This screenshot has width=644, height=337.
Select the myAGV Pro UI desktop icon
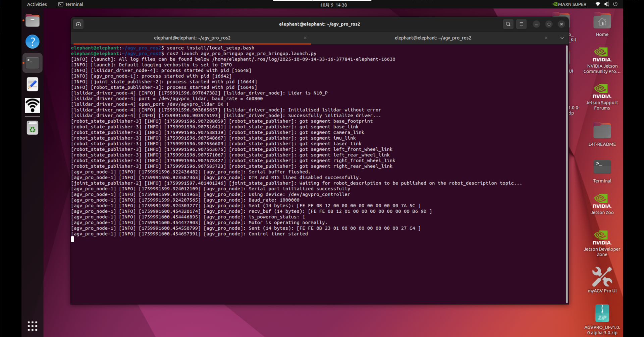[x=602, y=280]
